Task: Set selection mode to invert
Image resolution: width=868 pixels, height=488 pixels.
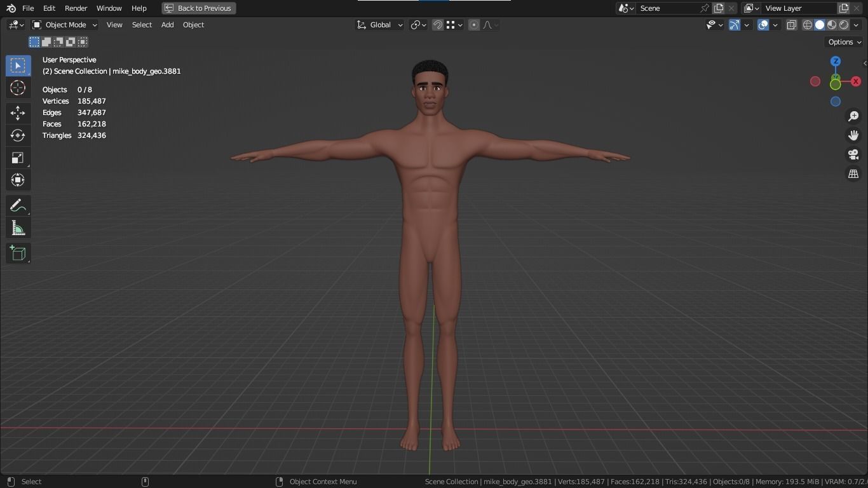Action: point(71,42)
